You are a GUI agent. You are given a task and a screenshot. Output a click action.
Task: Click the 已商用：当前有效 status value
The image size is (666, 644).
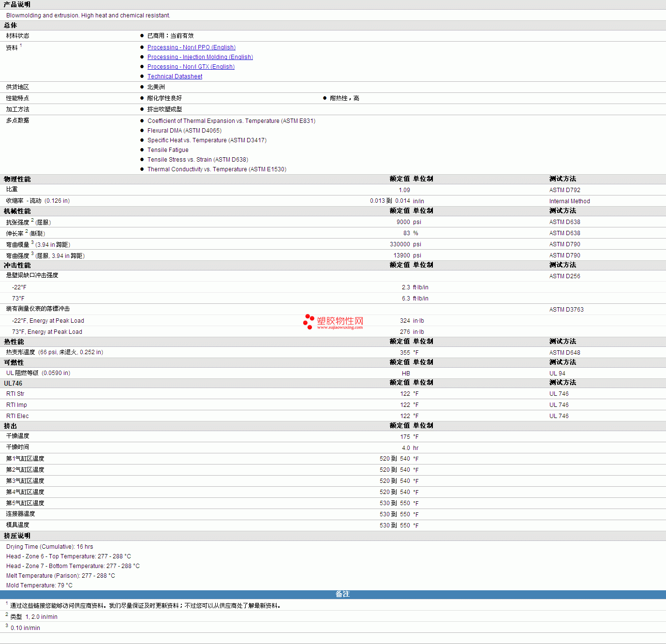click(170, 36)
